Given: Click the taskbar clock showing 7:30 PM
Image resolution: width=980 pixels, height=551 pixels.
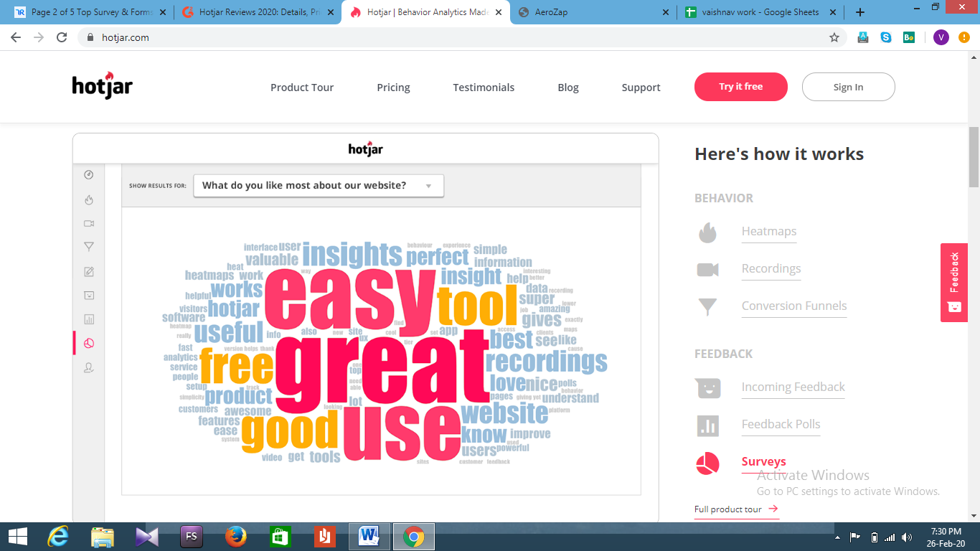Looking at the screenshot, I should click(x=946, y=537).
